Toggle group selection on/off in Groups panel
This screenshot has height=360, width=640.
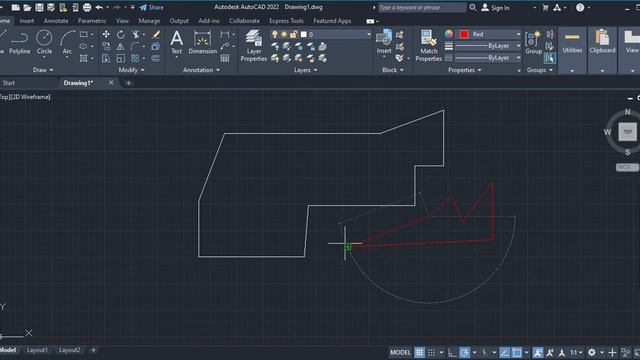549,58
